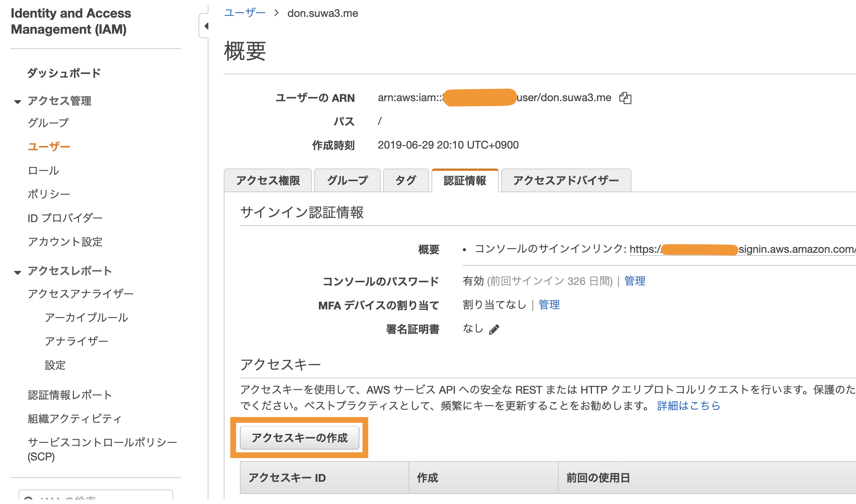
Task: Copy the user ARN with the copy icon
Action: 625,98
